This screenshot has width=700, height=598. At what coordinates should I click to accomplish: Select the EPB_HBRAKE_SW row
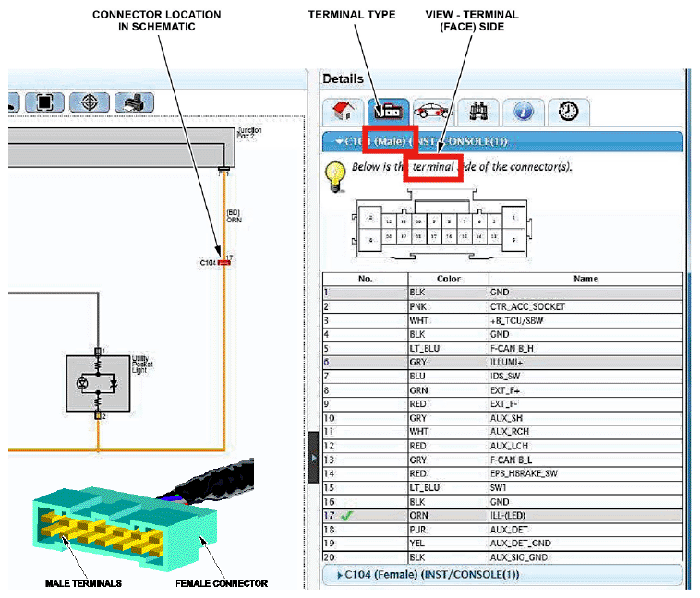pyautogui.click(x=502, y=473)
